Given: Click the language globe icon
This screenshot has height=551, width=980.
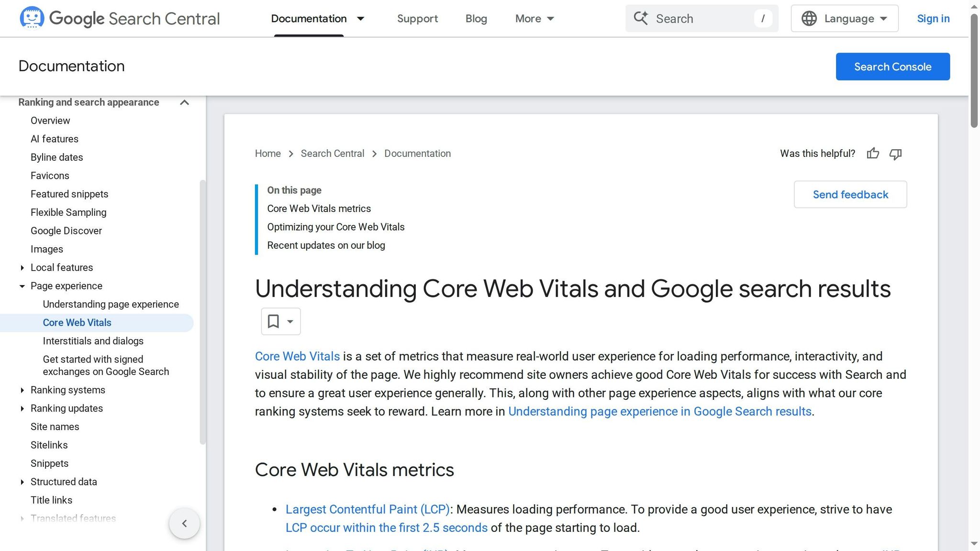Looking at the screenshot, I should (809, 18).
